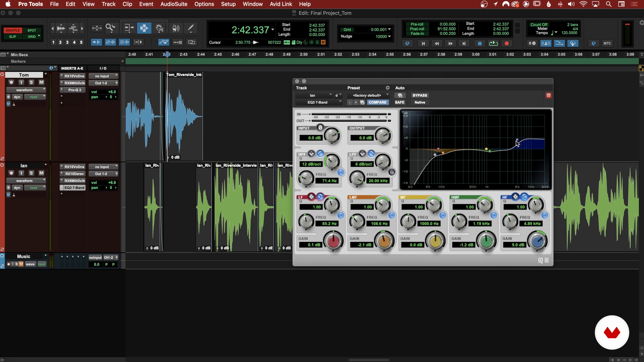Viewport: 644px width, 362px height.
Task: Open plugin track selector Ian dropdown
Action: [x=314, y=95]
